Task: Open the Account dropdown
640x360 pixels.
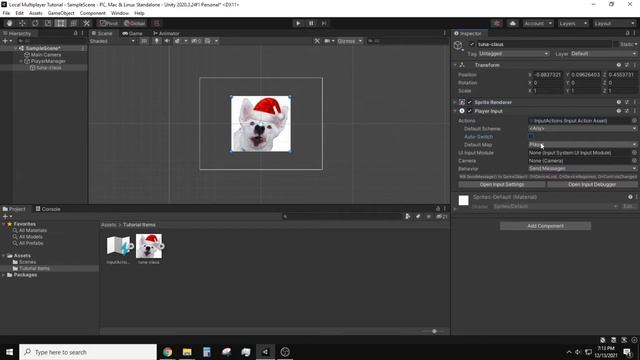Action: click(538, 23)
